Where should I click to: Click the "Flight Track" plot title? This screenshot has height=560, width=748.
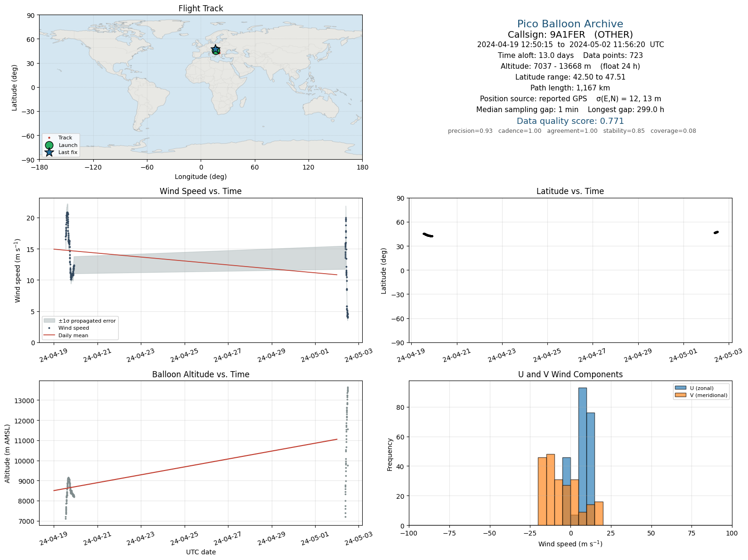pyautogui.click(x=201, y=8)
